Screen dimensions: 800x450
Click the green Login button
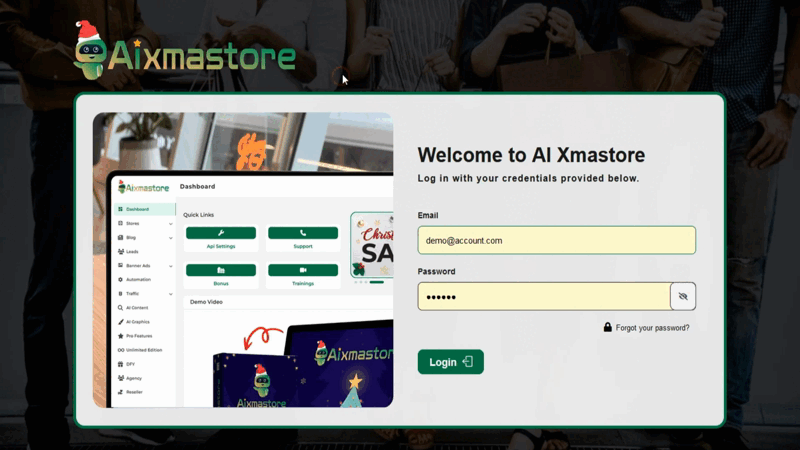451,362
